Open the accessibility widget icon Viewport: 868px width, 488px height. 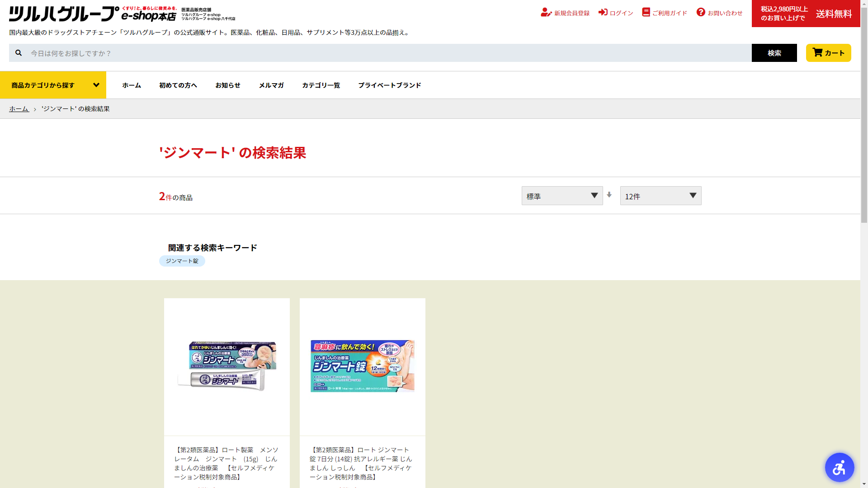pos(839,467)
